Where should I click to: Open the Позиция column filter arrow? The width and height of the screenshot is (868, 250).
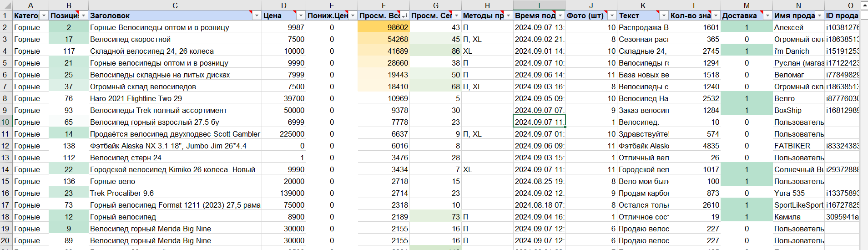(x=83, y=15)
